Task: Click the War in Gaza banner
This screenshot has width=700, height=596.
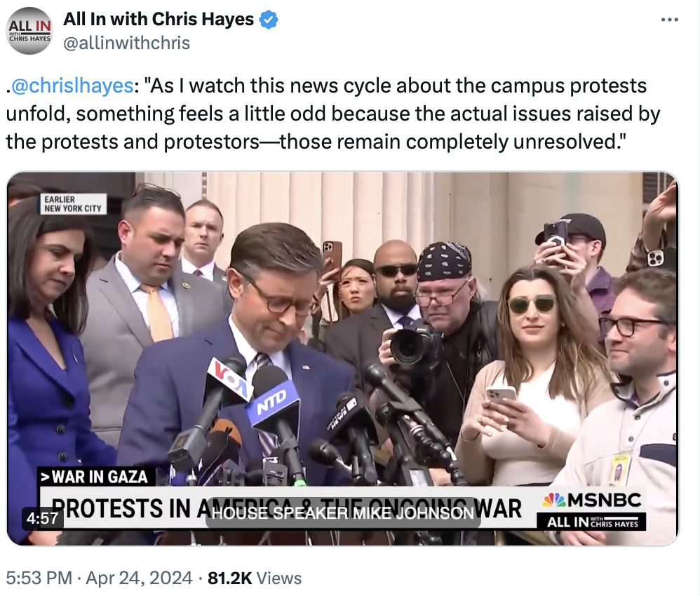Action: pyautogui.click(x=96, y=477)
